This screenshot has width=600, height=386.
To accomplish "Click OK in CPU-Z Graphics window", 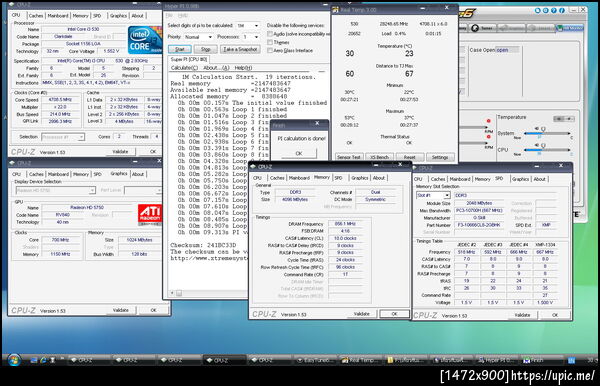I will coord(153,310).
